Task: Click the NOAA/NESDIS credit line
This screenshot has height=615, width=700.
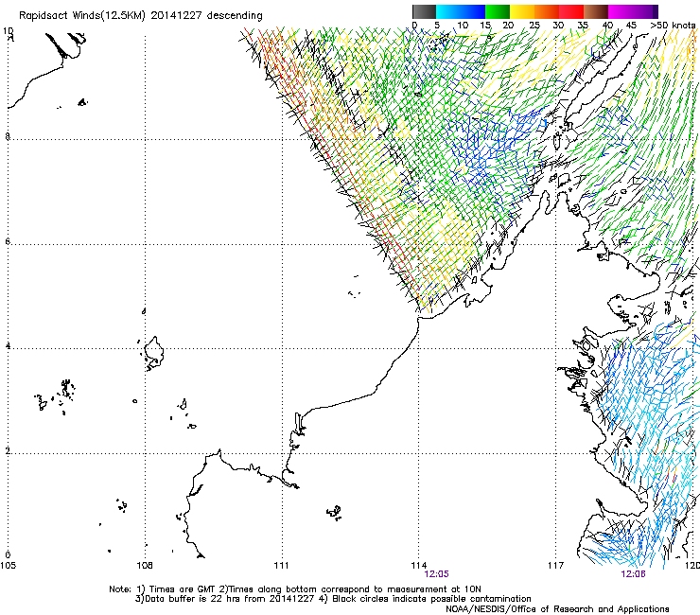Action: (x=557, y=609)
